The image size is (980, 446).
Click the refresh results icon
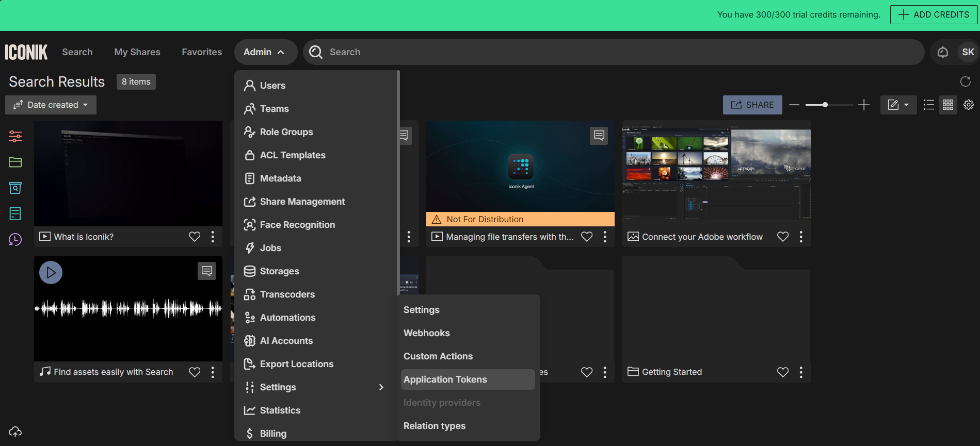tap(966, 81)
